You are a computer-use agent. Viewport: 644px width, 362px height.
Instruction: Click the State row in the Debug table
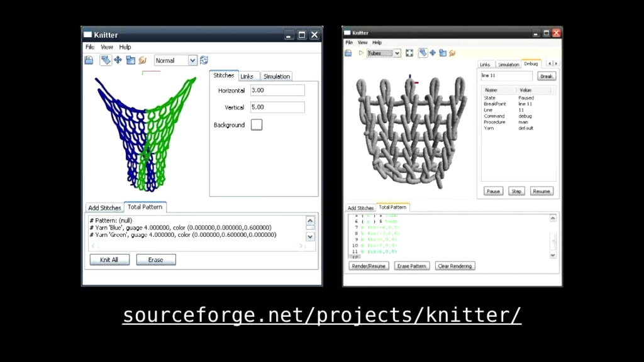tap(519, 98)
